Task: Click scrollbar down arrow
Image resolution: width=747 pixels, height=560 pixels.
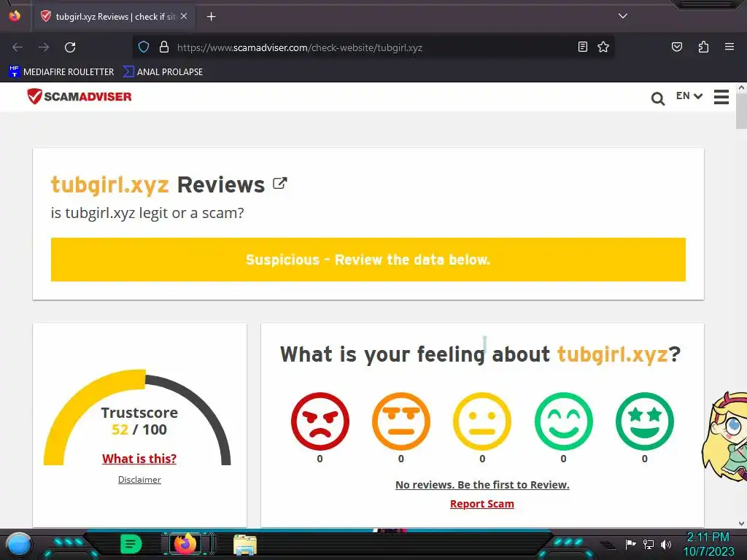Action: click(741, 524)
